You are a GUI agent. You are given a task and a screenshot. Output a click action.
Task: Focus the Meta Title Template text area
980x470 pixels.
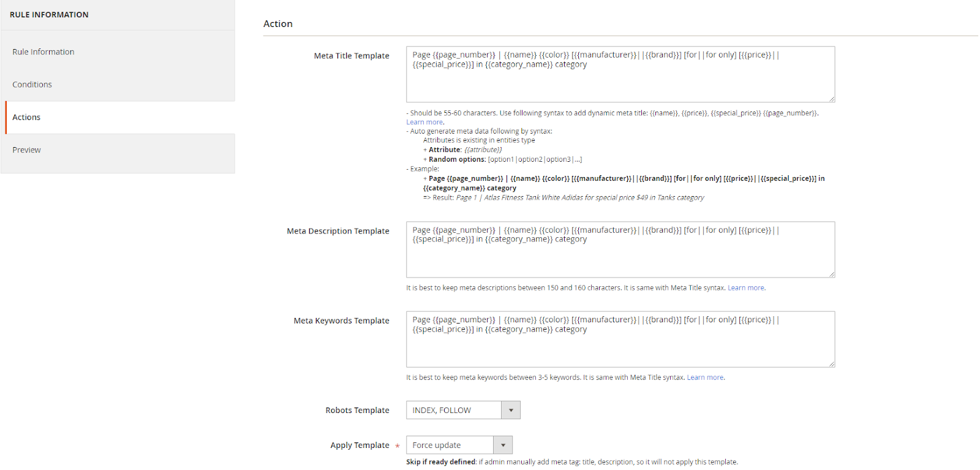620,80
